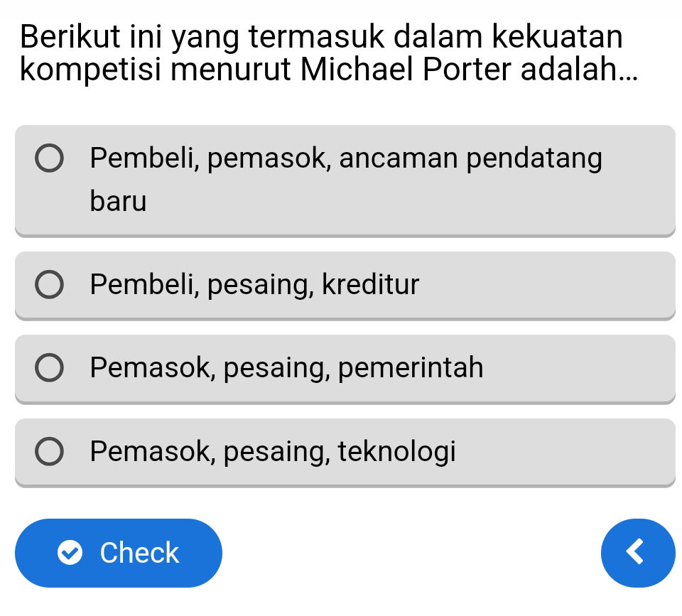Choose the answer option containing 'teknologi'
682x616 pixels.
(x=345, y=452)
